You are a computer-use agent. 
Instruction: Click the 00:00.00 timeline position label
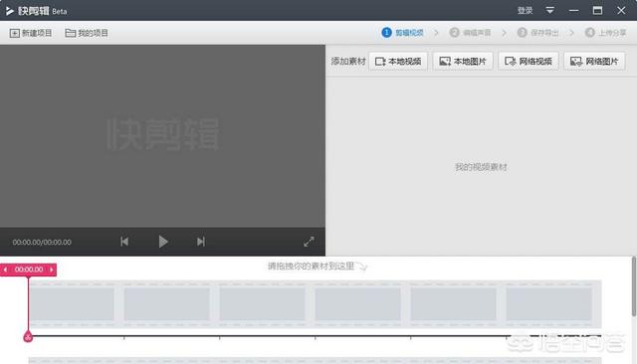pyautogui.click(x=29, y=270)
